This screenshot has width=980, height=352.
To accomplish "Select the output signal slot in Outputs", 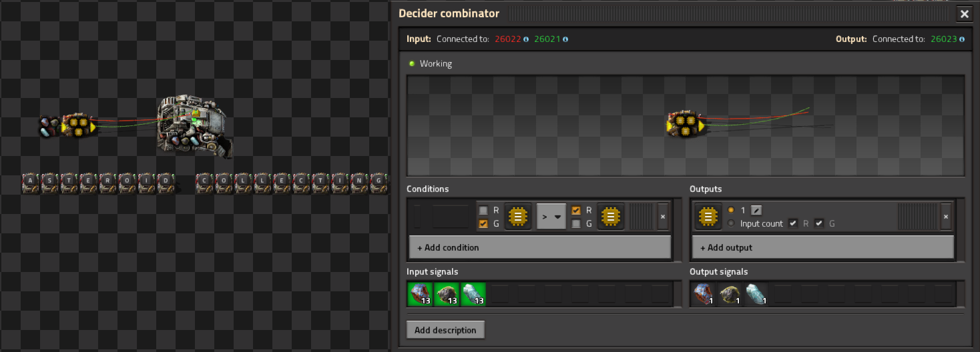I will pos(707,217).
